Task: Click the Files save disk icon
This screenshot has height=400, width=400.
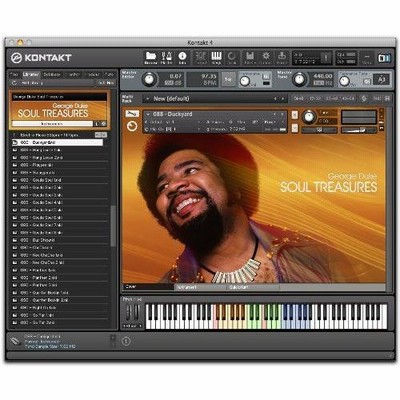Action: tap(166, 58)
